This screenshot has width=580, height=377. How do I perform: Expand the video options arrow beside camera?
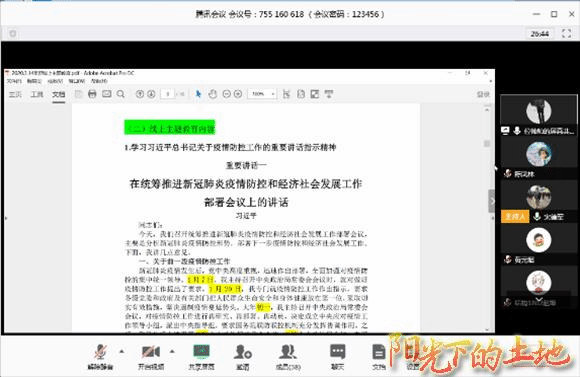[x=172, y=351]
